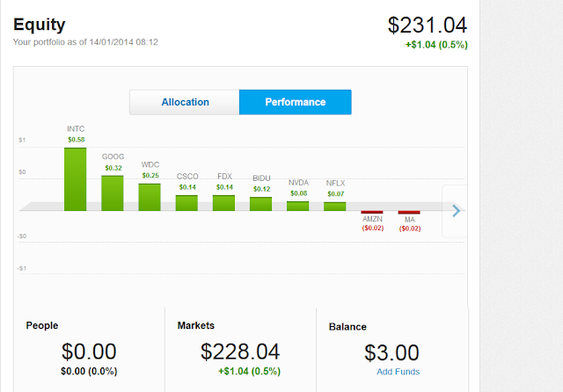This screenshot has height=392, width=563.
Task: Select the red MA loss bar
Action: (x=409, y=213)
